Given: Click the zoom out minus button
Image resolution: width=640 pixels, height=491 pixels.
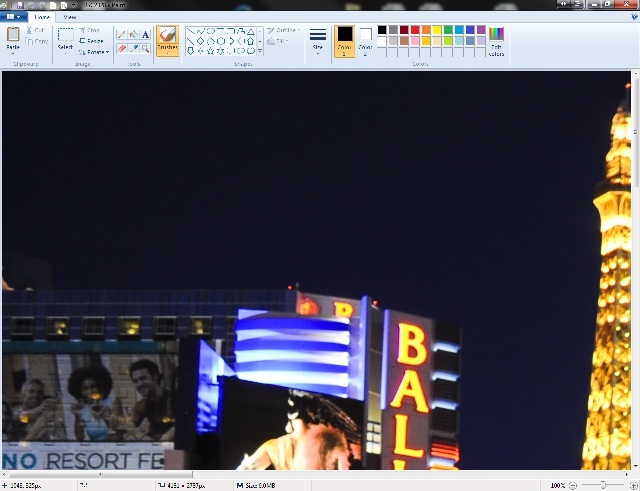Looking at the screenshot, I should (573, 486).
